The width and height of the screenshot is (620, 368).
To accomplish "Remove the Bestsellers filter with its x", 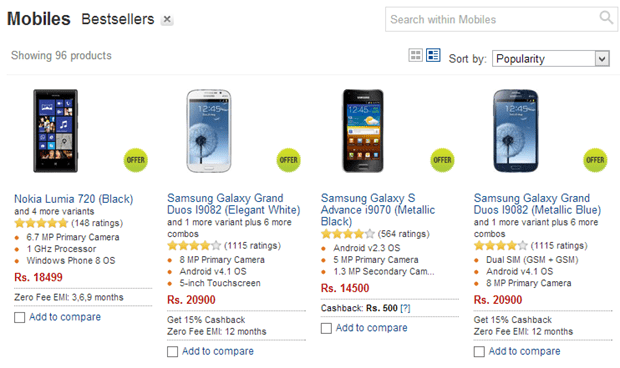I will pos(167,19).
